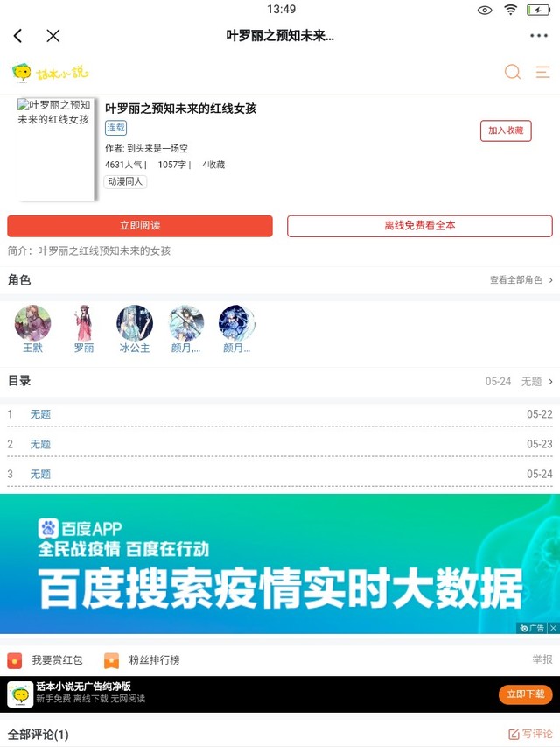
Task: Start reading with 立即阅读 button
Action: (x=140, y=226)
